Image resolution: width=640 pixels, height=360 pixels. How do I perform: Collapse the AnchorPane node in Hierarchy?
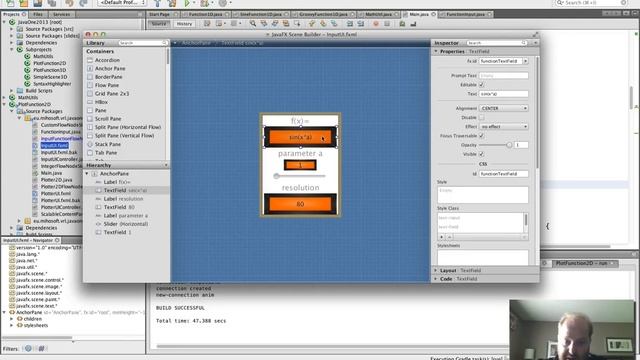(x=87, y=173)
